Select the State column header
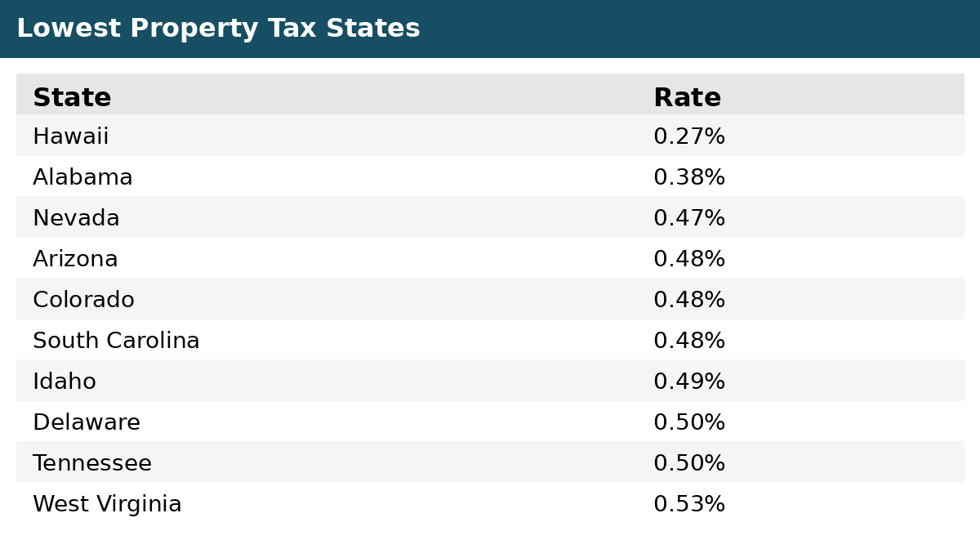 pyautogui.click(x=72, y=98)
